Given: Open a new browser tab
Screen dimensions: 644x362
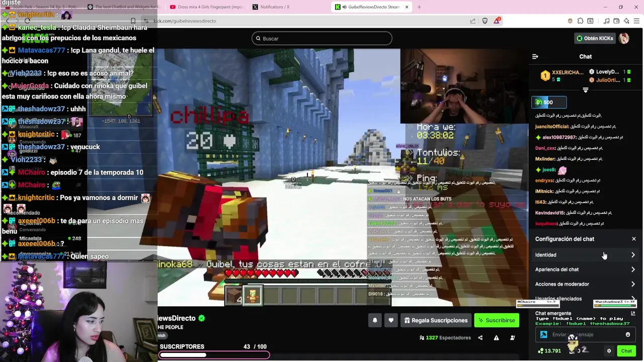Looking at the screenshot, I should [x=419, y=7].
